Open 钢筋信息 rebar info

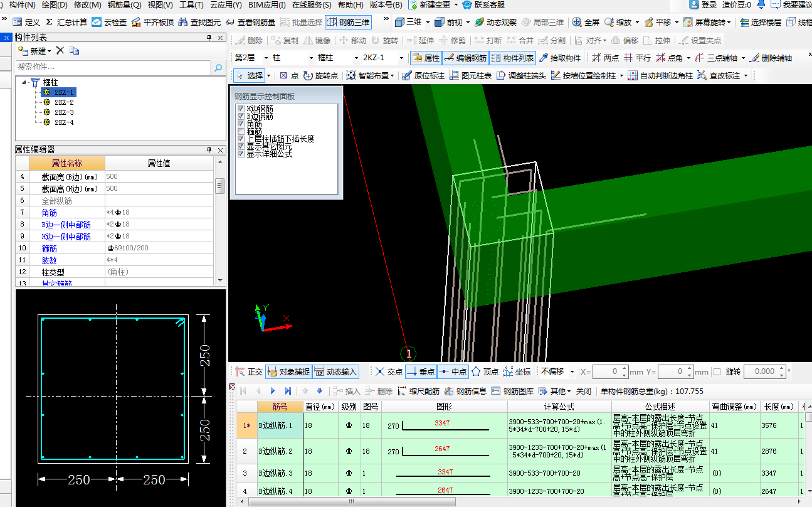point(465,391)
